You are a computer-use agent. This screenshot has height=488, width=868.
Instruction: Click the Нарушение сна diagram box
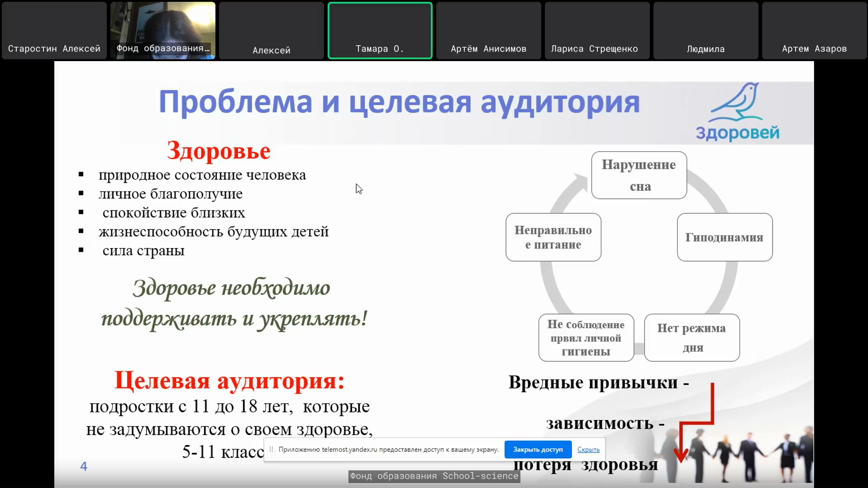(x=639, y=175)
